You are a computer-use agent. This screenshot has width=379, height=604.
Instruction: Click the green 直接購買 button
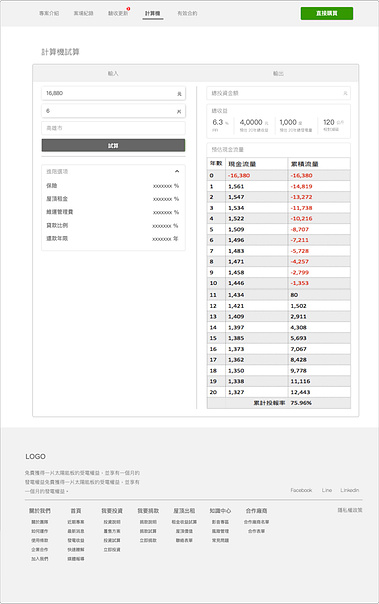tap(327, 13)
